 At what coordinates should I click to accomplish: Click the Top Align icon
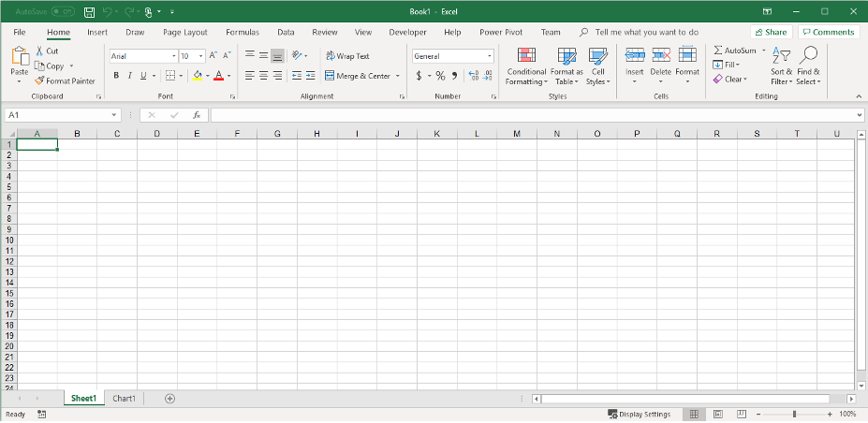(250, 56)
